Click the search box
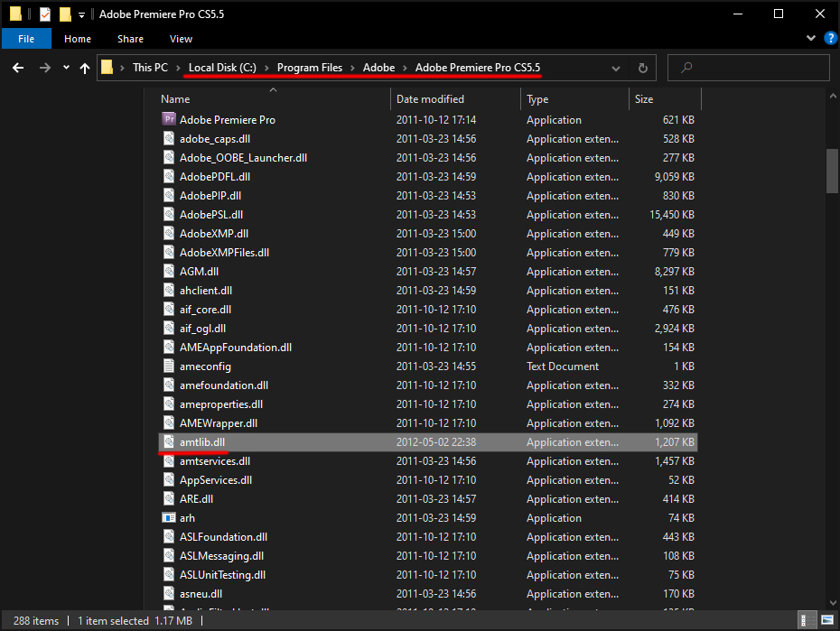This screenshot has width=840, height=631. coord(749,68)
